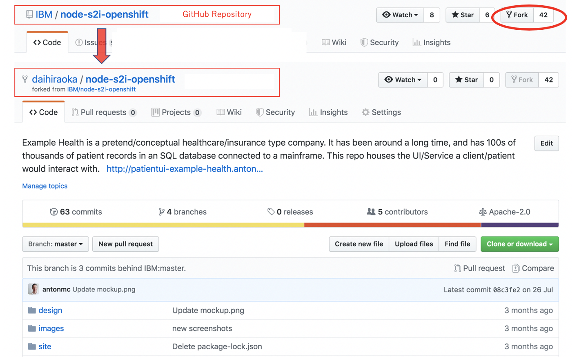
Task: View 4 branches list
Action: pos(183,212)
